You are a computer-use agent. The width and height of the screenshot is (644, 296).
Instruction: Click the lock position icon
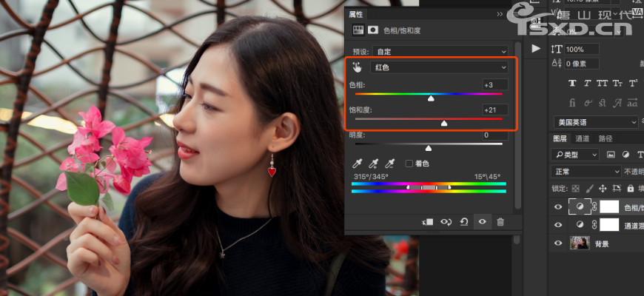(x=603, y=189)
